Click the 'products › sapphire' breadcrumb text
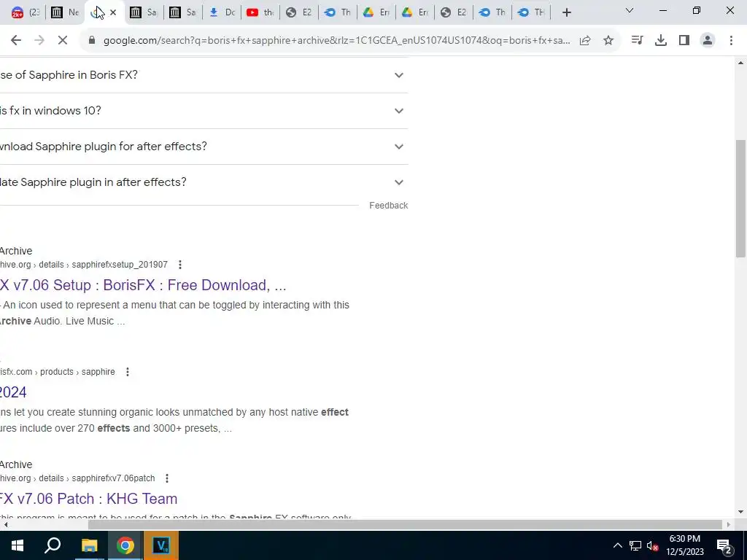Viewport: 747px width, 560px height. click(77, 372)
